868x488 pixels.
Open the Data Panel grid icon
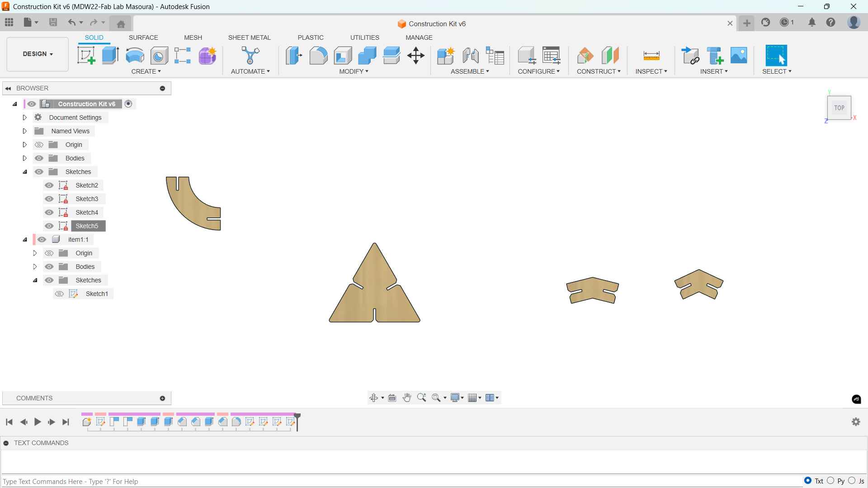click(x=9, y=22)
